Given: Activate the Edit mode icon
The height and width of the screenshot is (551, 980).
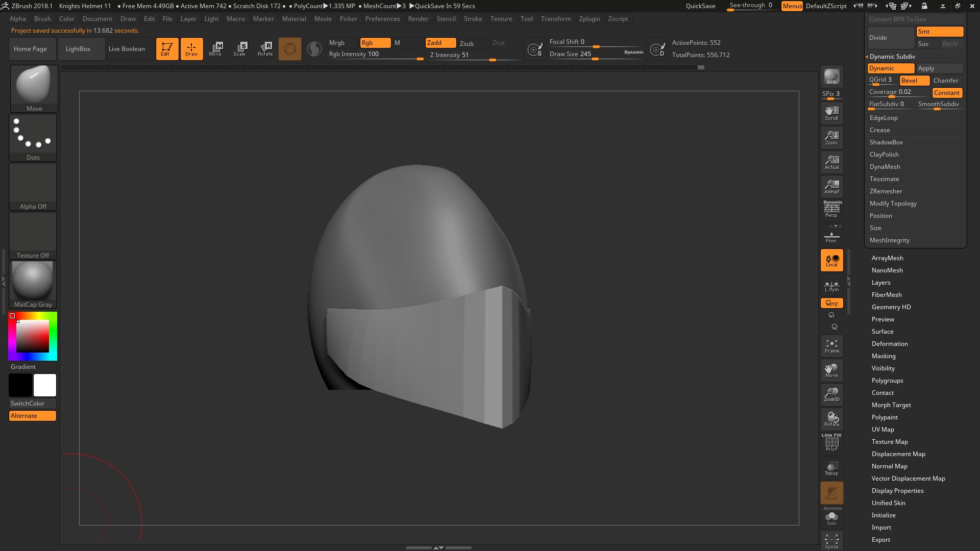Looking at the screenshot, I should click(x=167, y=49).
